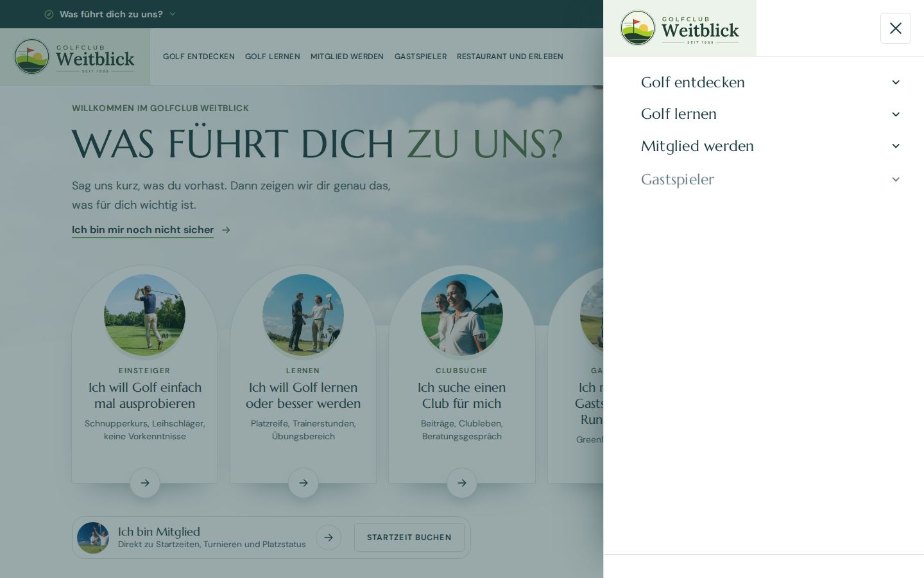Click the Golfclub Weitblick logo in the side panel

[x=680, y=28]
